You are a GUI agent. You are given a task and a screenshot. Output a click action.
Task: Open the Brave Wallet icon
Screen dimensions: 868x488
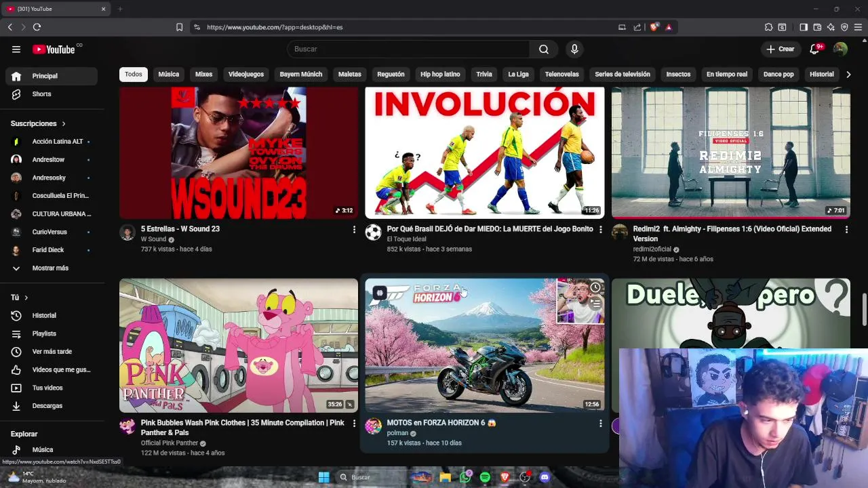tap(817, 27)
